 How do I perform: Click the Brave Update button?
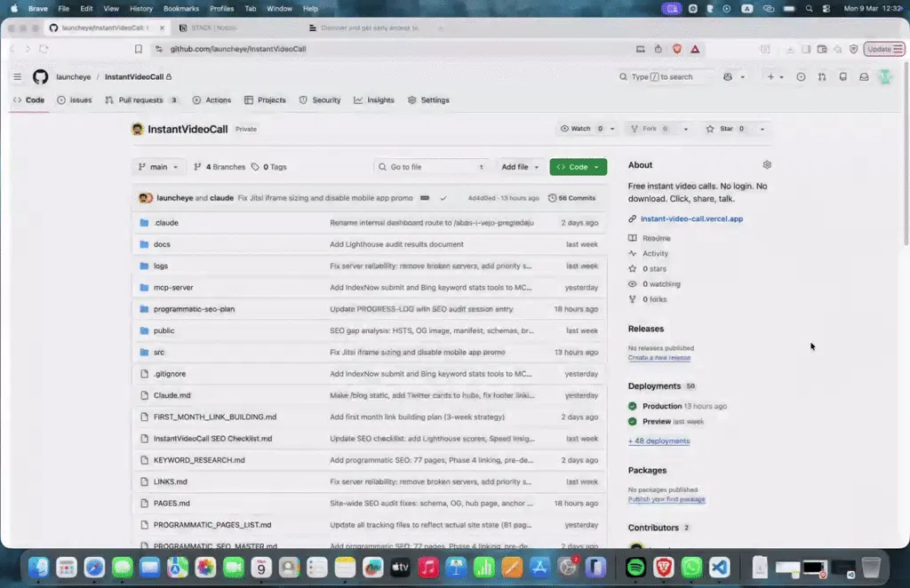(x=884, y=49)
